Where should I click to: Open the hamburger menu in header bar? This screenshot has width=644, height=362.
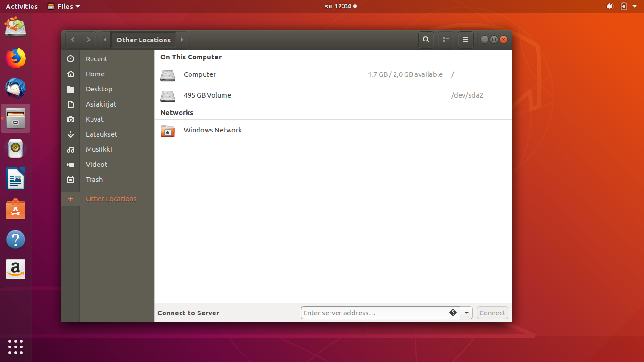(x=466, y=40)
